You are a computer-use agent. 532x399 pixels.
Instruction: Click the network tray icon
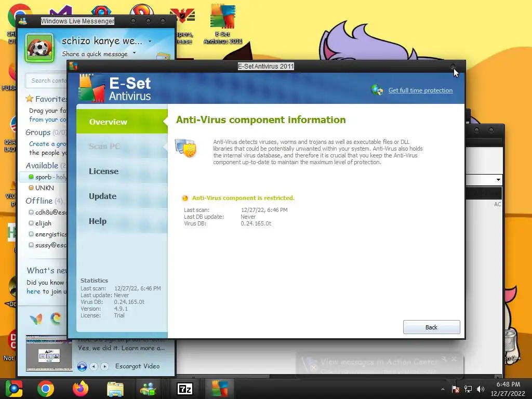coord(468,389)
